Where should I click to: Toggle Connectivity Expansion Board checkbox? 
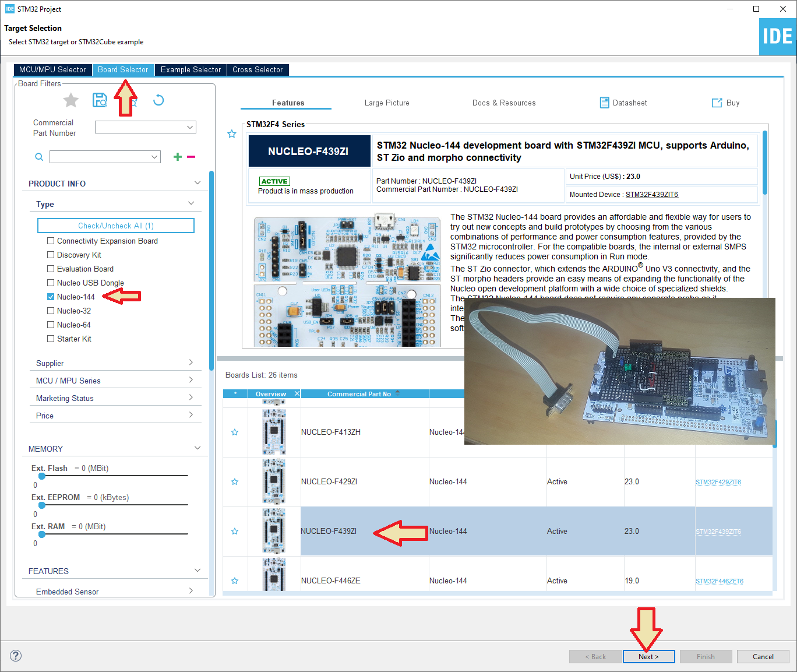pyautogui.click(x=51, y=241)
